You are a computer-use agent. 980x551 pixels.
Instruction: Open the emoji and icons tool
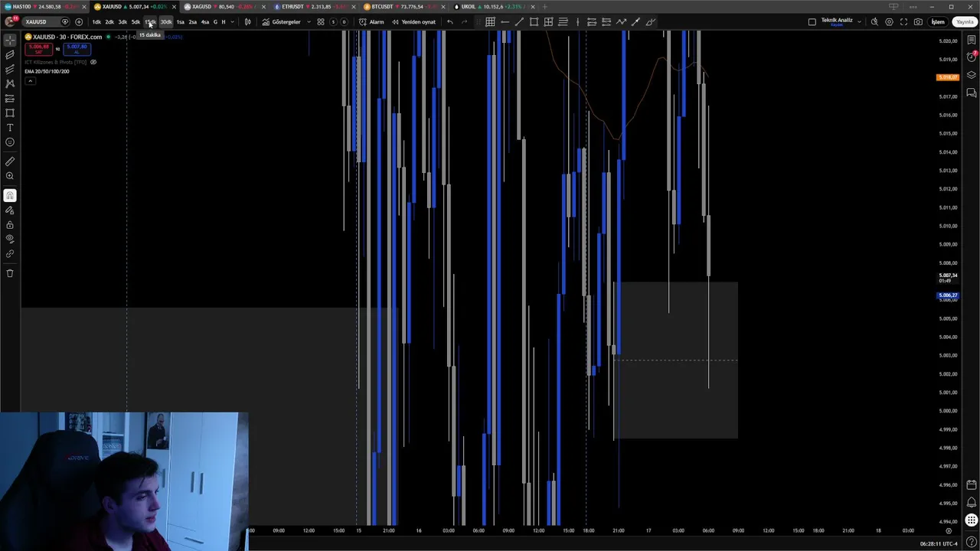[10, 142]
